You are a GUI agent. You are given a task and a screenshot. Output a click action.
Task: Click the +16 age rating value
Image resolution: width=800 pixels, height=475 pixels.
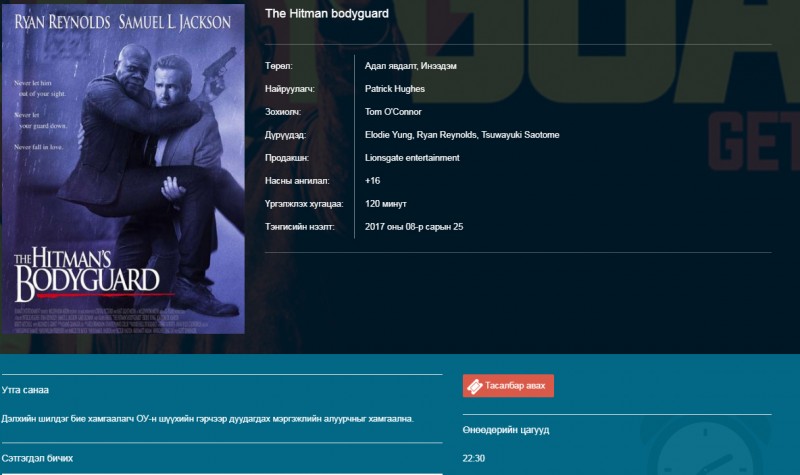tap(372, 181)
